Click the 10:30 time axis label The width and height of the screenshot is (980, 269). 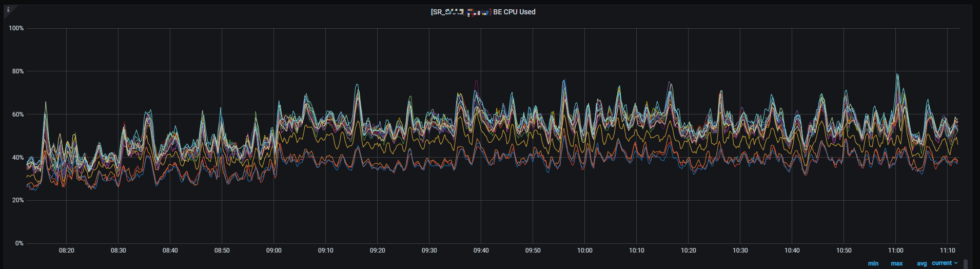740,251
